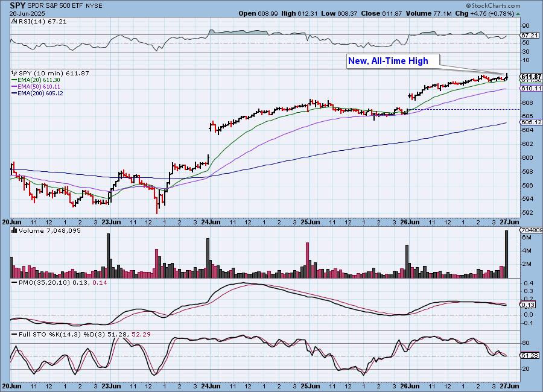Click the Volume 7,048,095 panel label
The height and width of the screenshot is (392, 543).
tap(49, 230)
